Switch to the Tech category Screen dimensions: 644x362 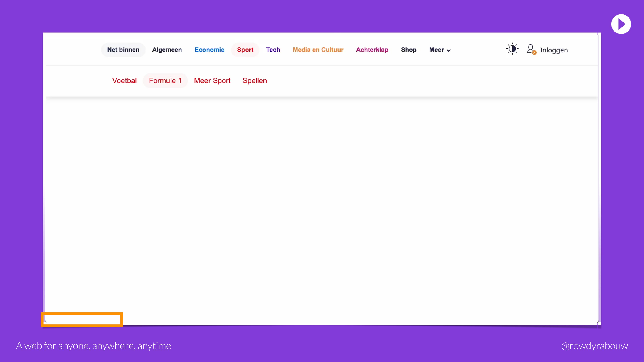click(x=273, y=50)
